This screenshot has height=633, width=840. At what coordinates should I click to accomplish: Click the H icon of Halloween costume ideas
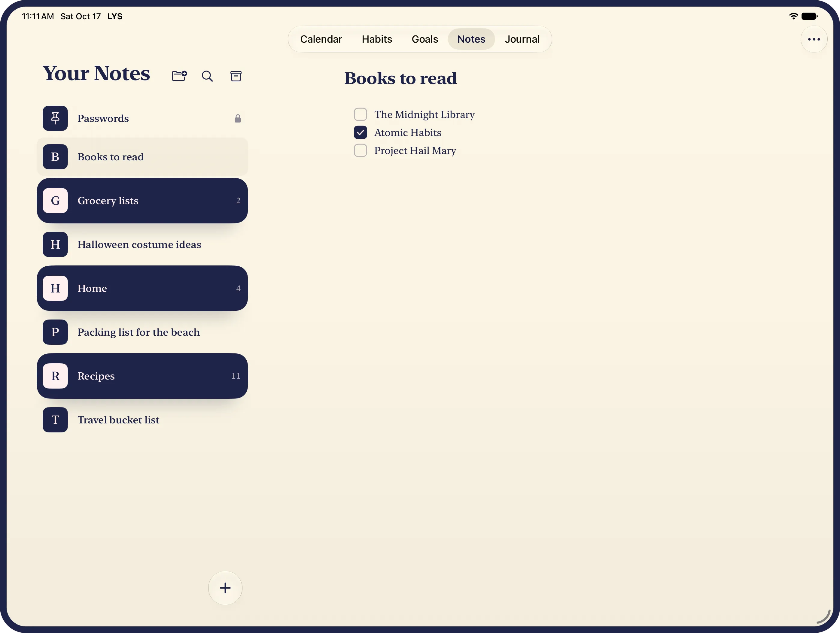[x=55, y=244]
